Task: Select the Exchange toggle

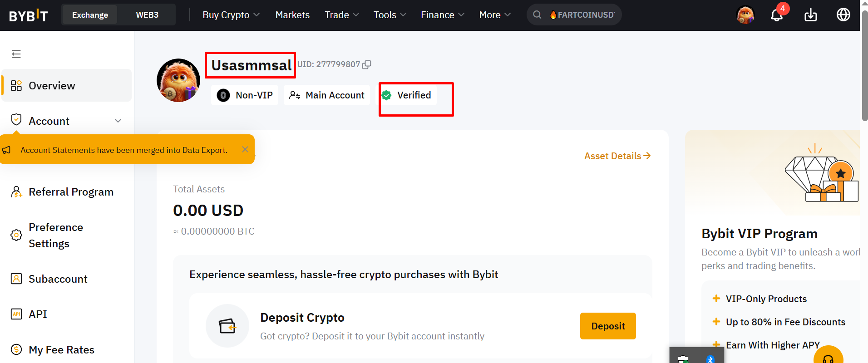Action: [x=90, y=15]
